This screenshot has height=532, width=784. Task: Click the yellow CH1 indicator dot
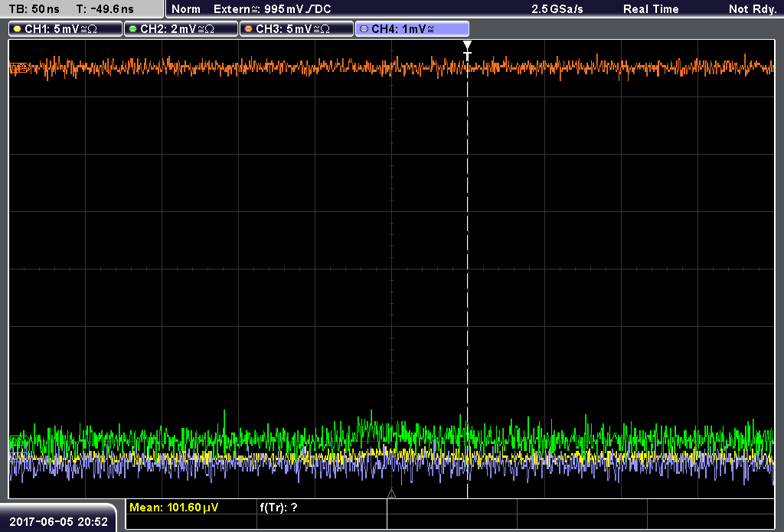18,29
